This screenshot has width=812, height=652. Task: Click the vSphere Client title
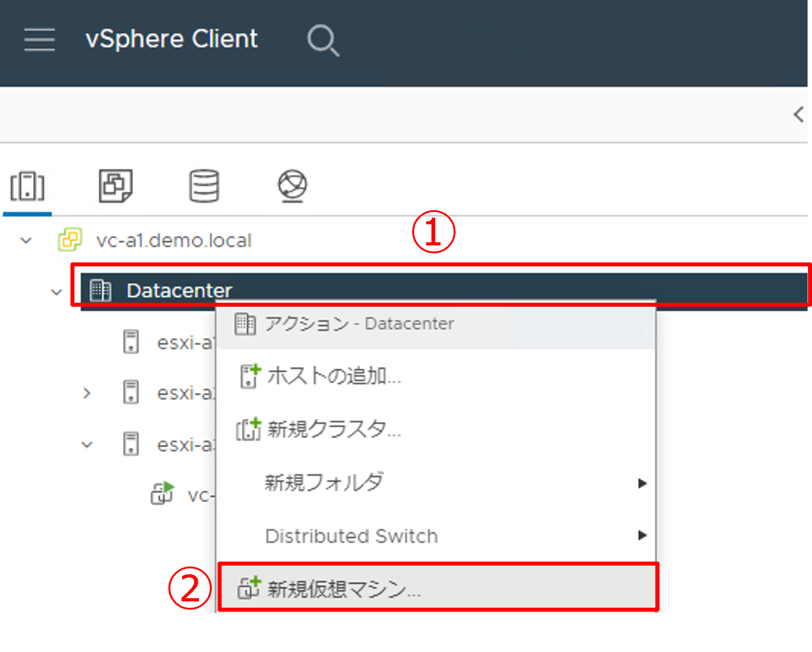point(172,39)
